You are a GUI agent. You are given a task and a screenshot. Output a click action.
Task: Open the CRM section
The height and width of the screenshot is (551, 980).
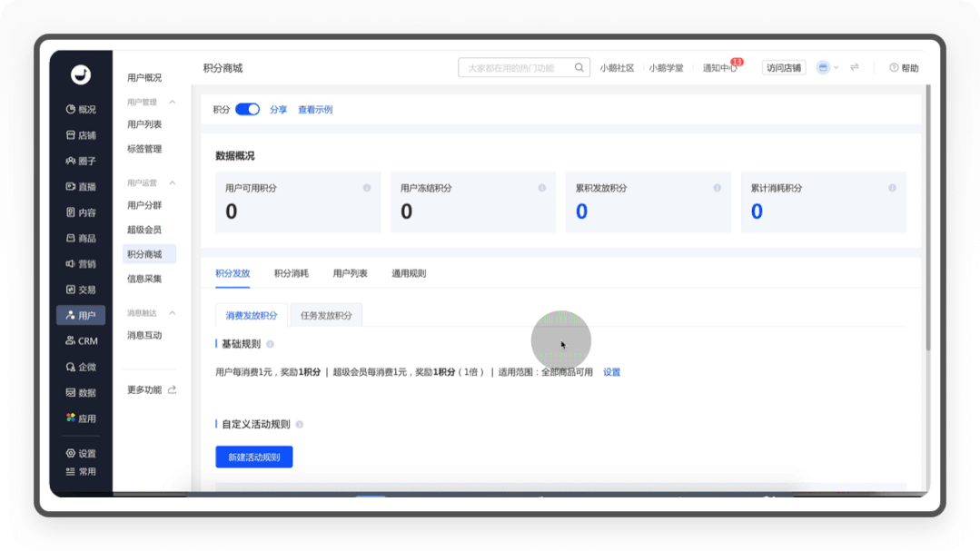81,341
